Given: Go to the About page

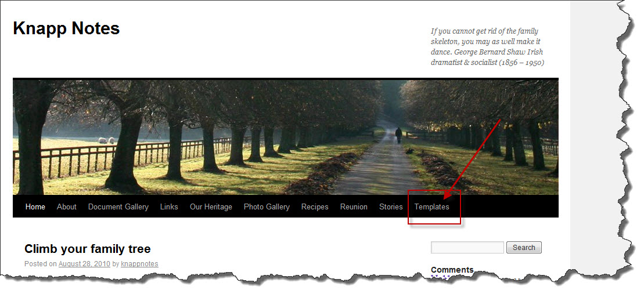Looking at the screenshot, I should coord(67,207).
